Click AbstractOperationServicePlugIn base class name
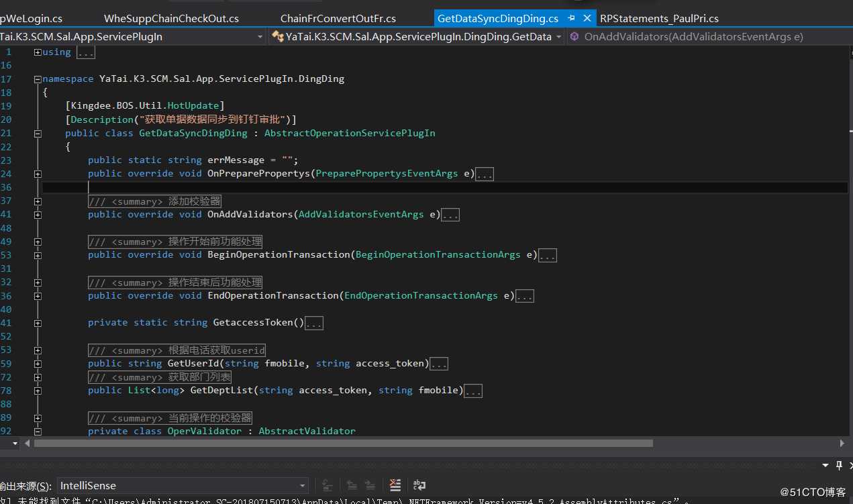The width and height of the screenshot is (853, 504). pos(350,133)
